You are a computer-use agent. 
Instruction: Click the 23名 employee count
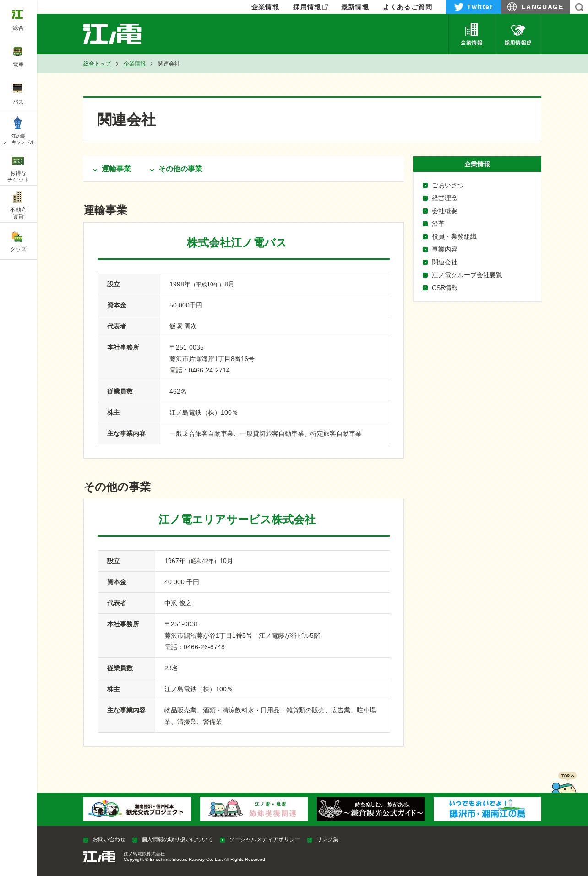[x=171, y=668]
